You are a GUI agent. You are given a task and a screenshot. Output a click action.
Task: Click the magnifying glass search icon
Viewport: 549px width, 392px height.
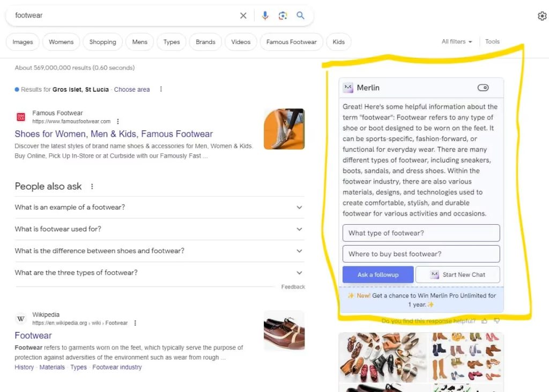pos(300,16)
